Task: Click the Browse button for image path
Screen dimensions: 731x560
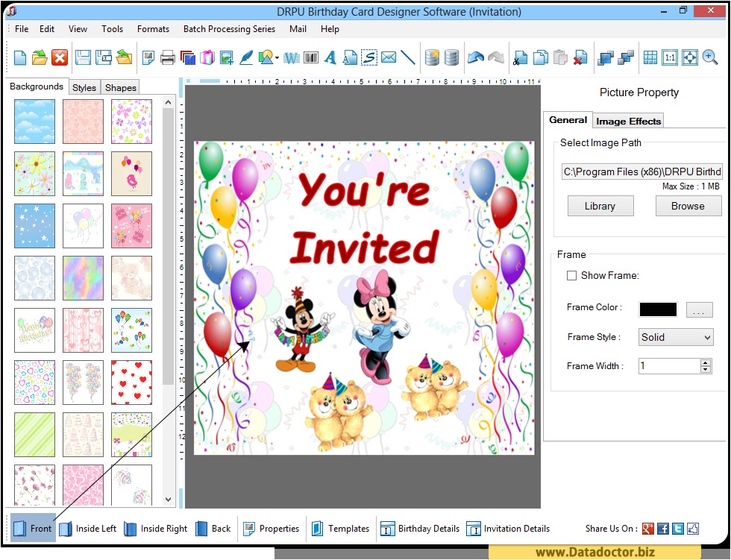Action: (687, 206)
